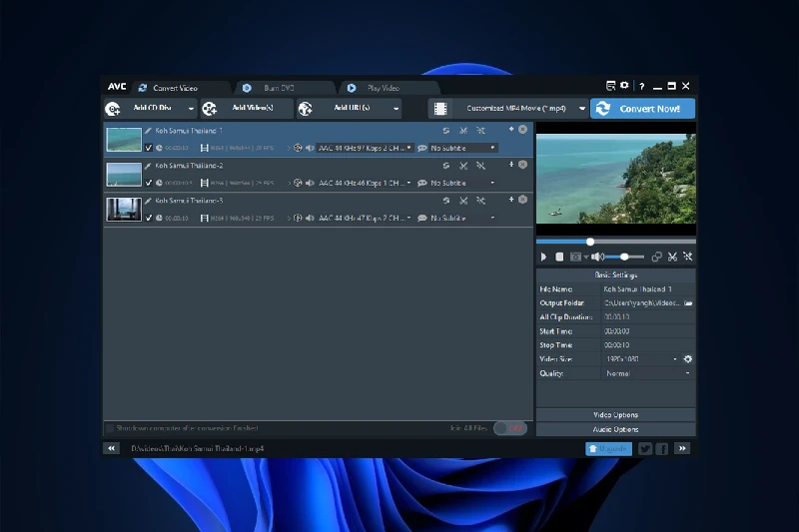This screenshot has height=532, width=799.
Task: Click the pencil rename icon for Koh Samui Thailand-2
Action: pyautogui.click(x=148, y=166)
